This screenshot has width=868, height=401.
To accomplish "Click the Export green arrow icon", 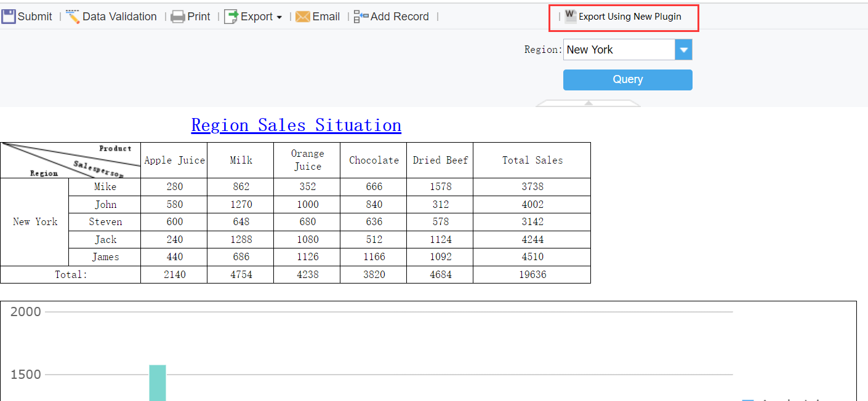I will point(231,17).
